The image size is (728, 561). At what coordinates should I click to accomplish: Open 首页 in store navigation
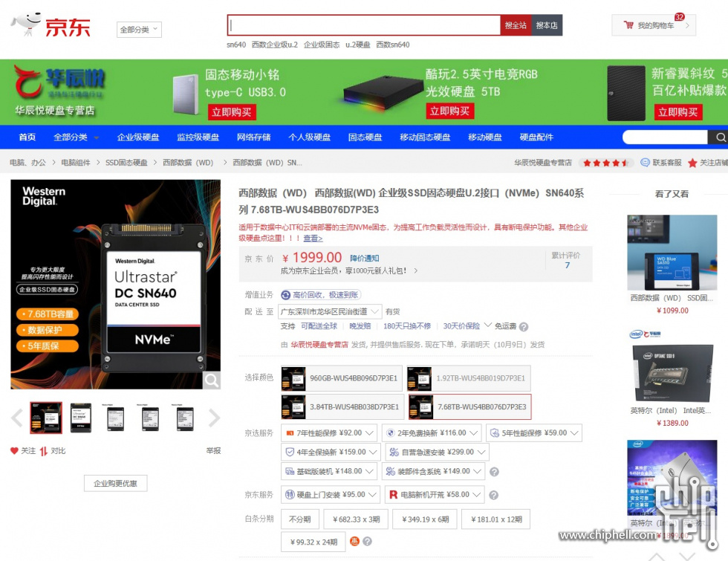(27, 137)
